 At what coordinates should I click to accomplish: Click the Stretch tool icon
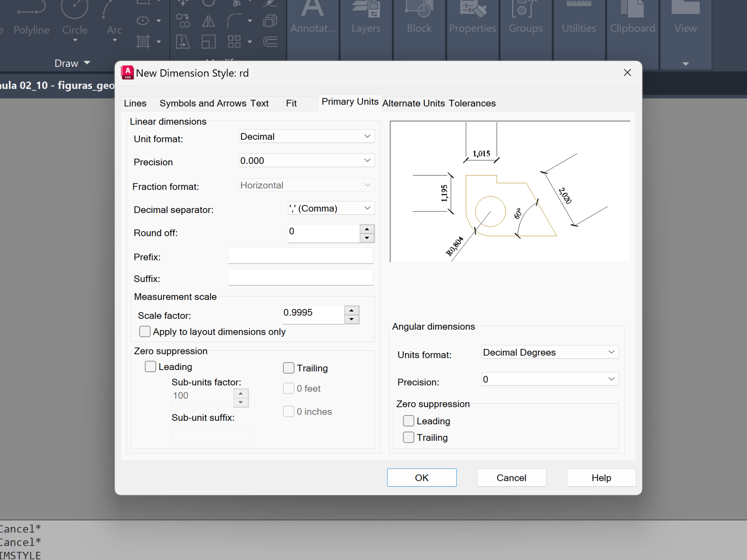click(x=183, y=42)
